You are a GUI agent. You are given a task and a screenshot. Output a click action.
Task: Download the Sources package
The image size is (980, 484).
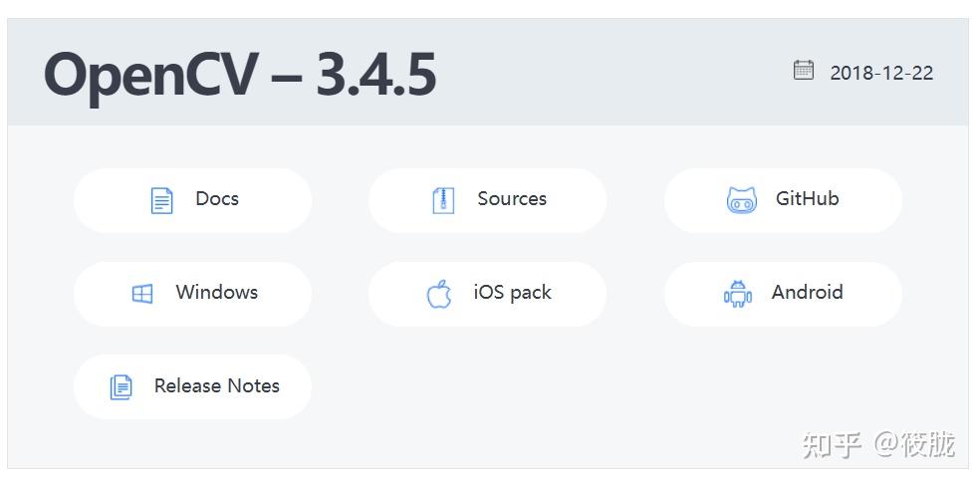tap(487, 201)
